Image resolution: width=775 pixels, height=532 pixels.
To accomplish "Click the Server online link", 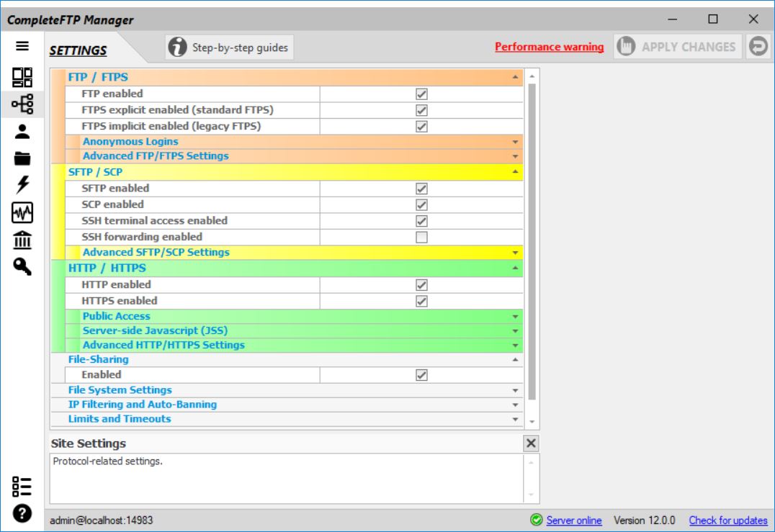I will click(574, 520).
